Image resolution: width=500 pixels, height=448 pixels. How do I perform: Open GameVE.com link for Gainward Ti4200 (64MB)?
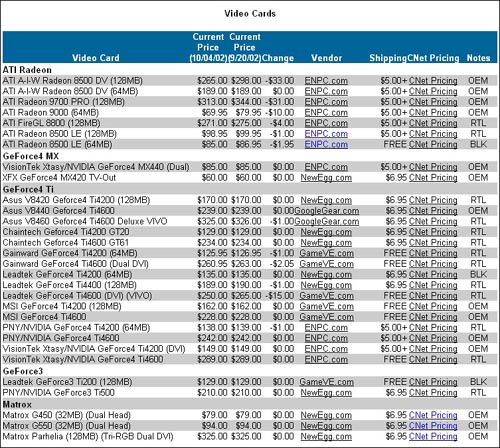click(x=326, y=253)
